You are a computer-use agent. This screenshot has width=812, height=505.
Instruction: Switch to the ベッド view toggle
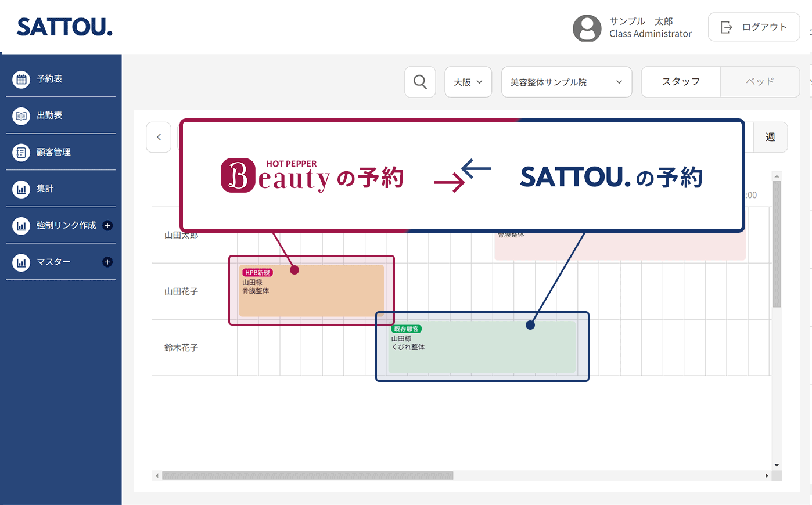coord(760,82)
